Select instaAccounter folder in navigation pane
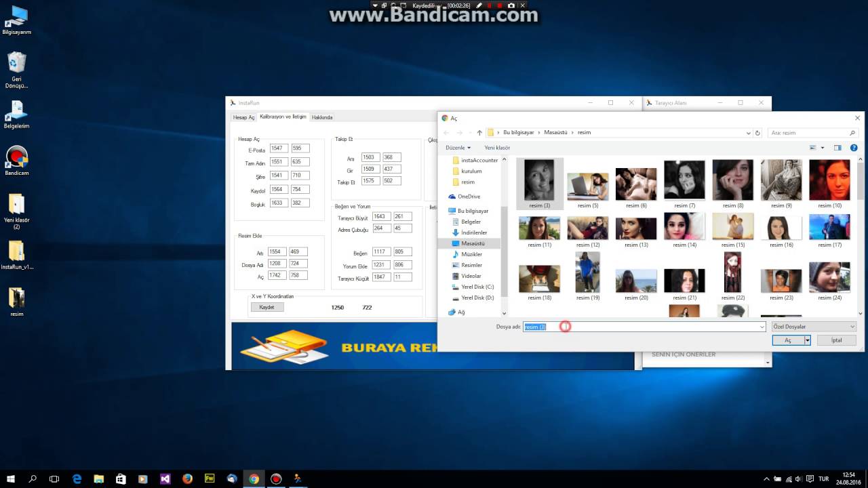Viewport: 868px width, 488px height. (475, 161)
